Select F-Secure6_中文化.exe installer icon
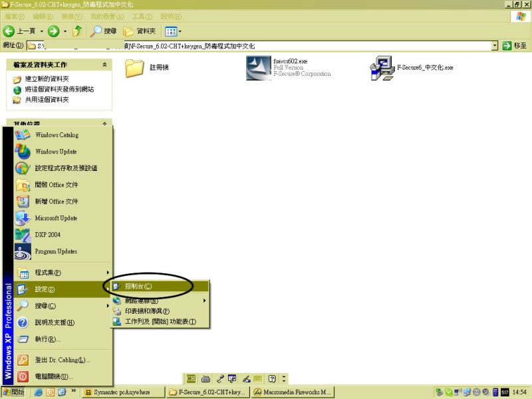The width and height of the screenshot is (532, 399). 382,68
